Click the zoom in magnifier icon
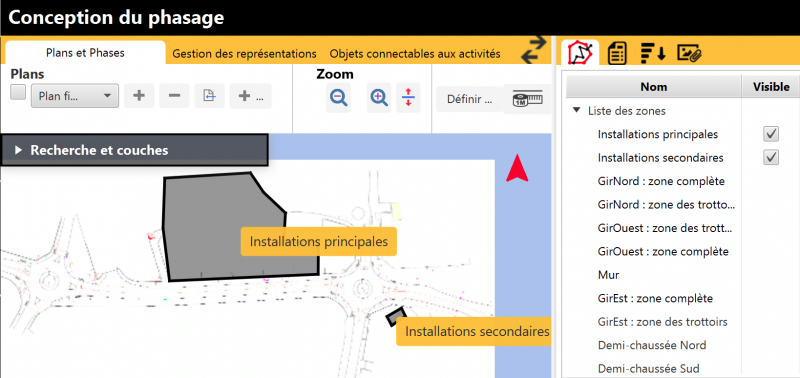The image size is (800, 378). pyautogui.click(x=379, y=97)
